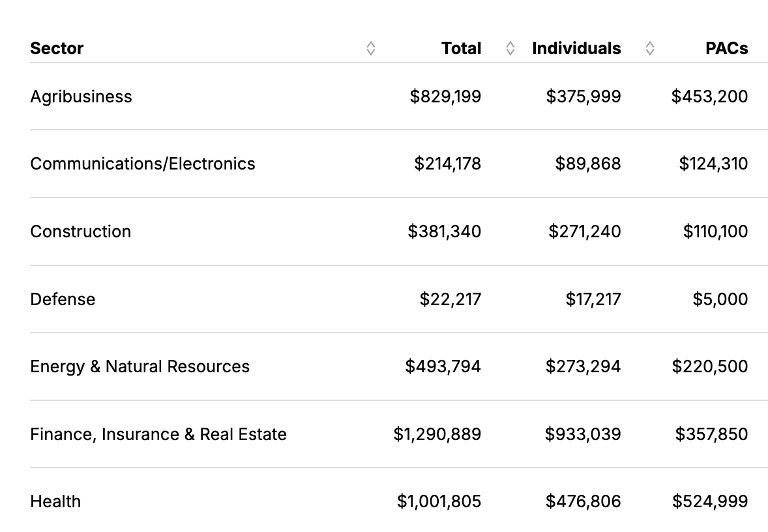
Task: Click the $1,290,889 total amount cell
Action: point(437,434)
